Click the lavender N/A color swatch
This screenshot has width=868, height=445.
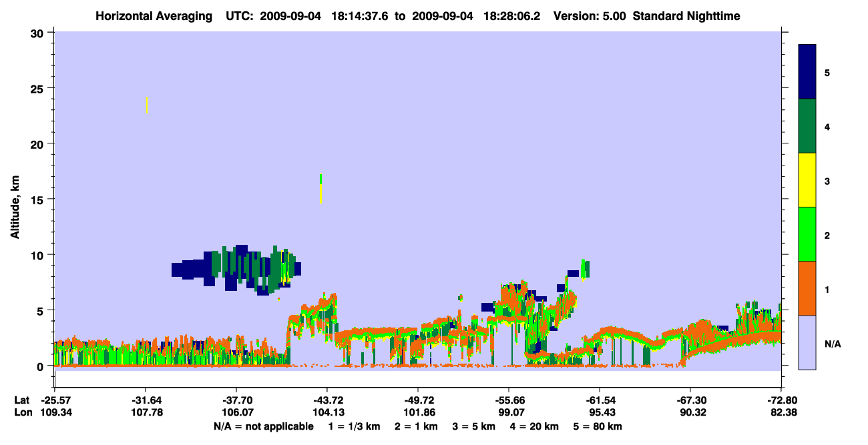[807, 342]
